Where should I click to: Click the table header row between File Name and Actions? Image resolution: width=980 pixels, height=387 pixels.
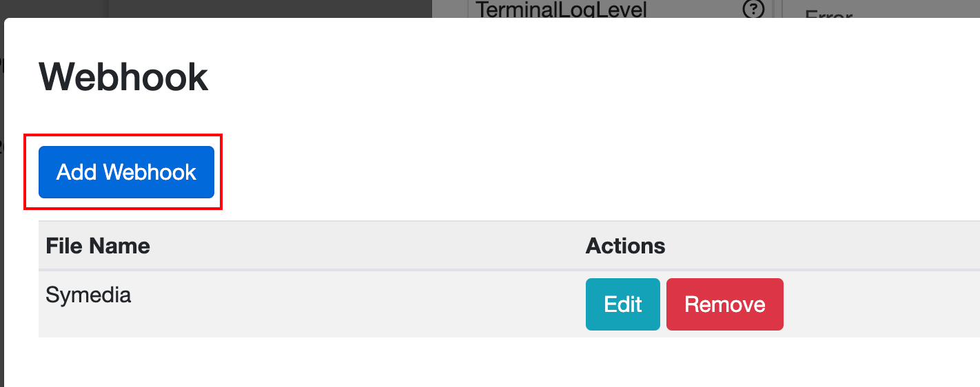(x=365, y=246)
